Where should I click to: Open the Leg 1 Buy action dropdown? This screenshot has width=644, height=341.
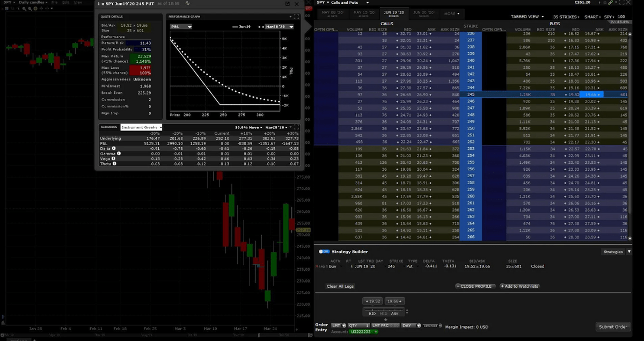(x=336, y=266)
